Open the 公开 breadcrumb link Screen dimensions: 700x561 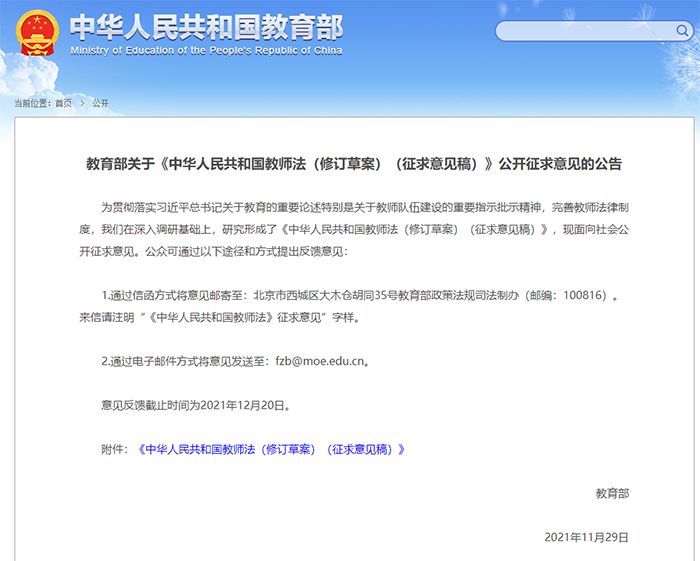(x=100, y=103)
